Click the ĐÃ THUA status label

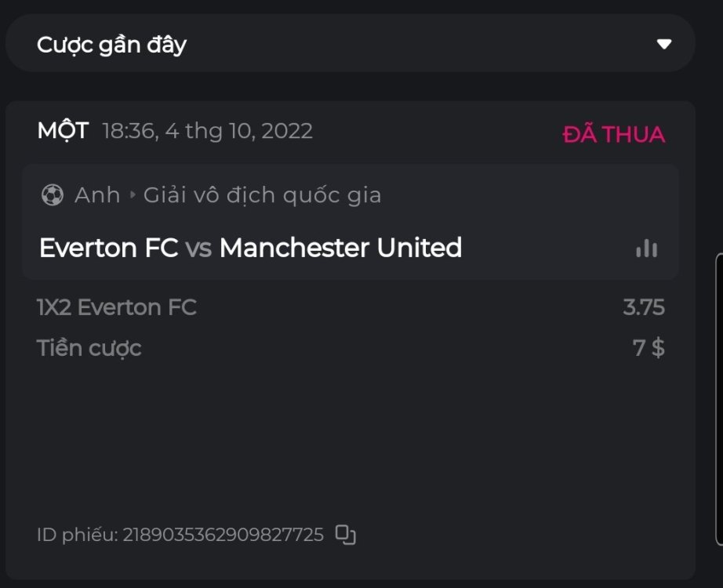pos(613,135)
